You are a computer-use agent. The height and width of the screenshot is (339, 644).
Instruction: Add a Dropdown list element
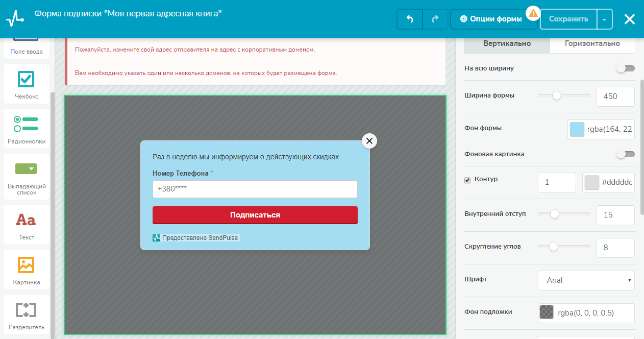[x=27, y=177]
